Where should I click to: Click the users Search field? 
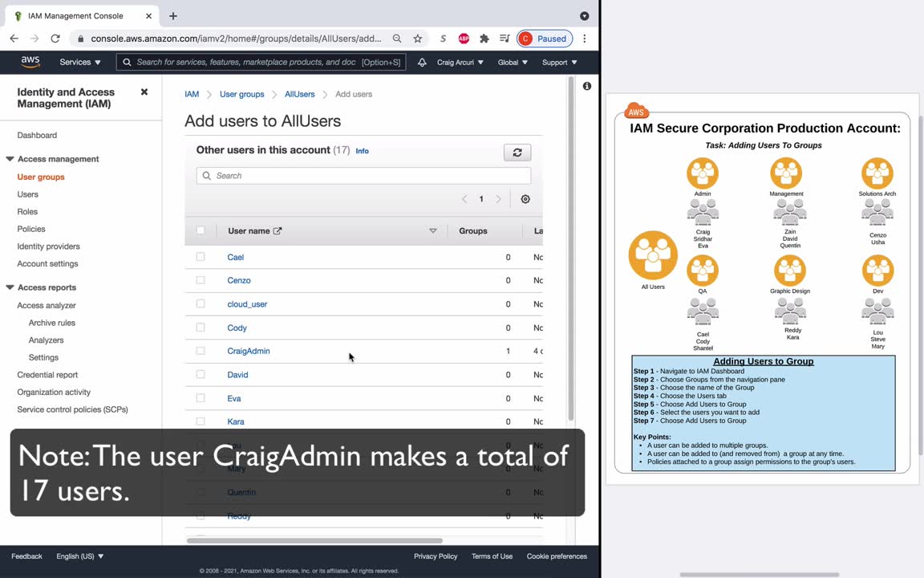(x=363, y=176)
